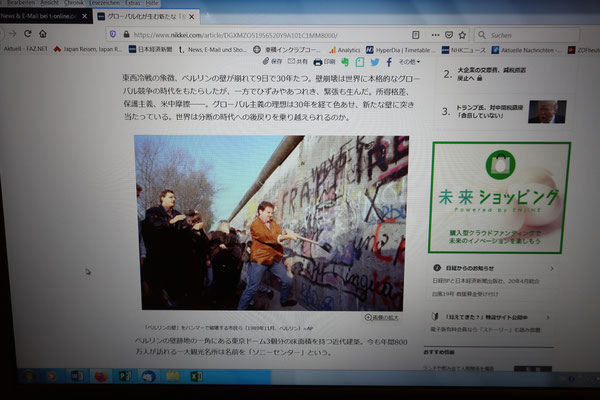Viewport: 600px width, 400px height.
Task: Expand the その他 share dropdown
Action: click(x=409, y=62)
